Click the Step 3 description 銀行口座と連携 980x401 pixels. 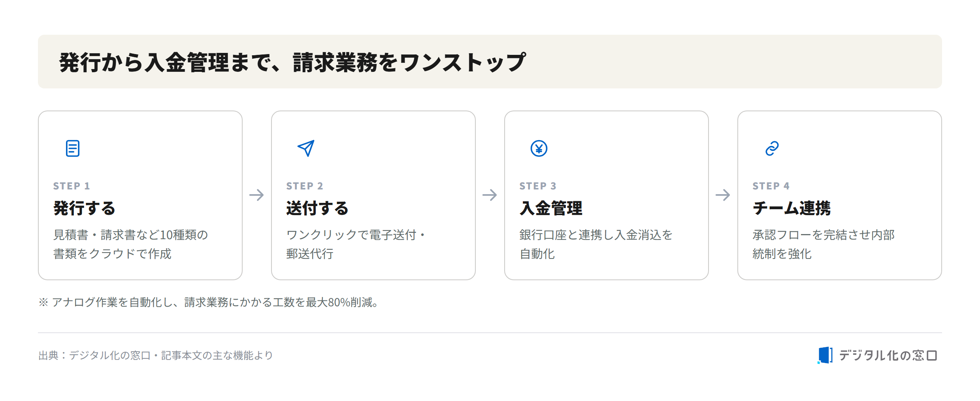[x=596, y=244]
